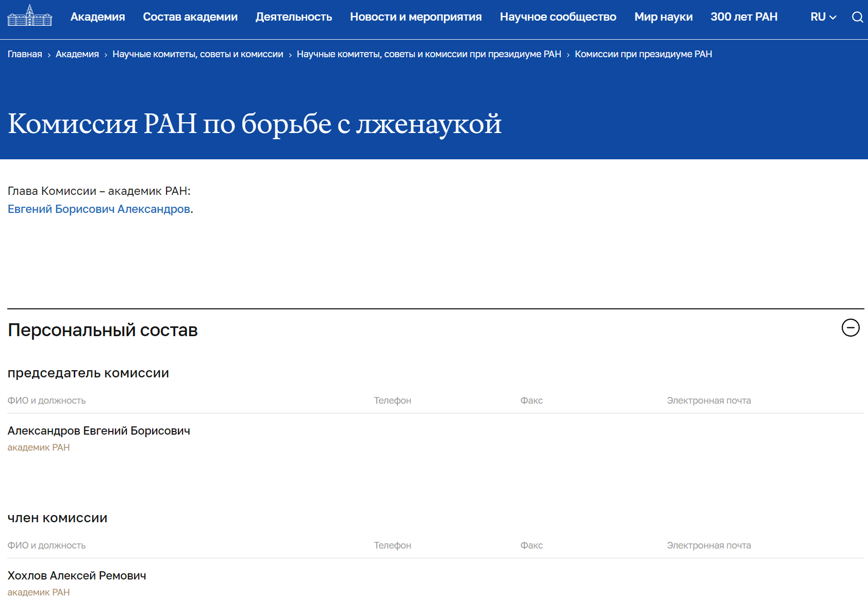The image size is (868, 613).
Task: Open the Мир науки menu
Action: tap(663, 17)
